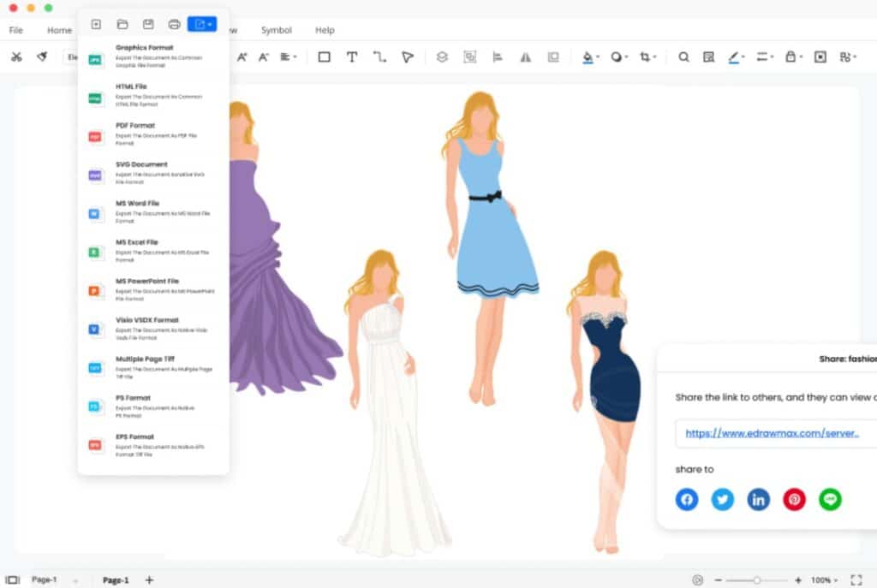
Task: Select the pointer select tool
Action: point(408,56)
